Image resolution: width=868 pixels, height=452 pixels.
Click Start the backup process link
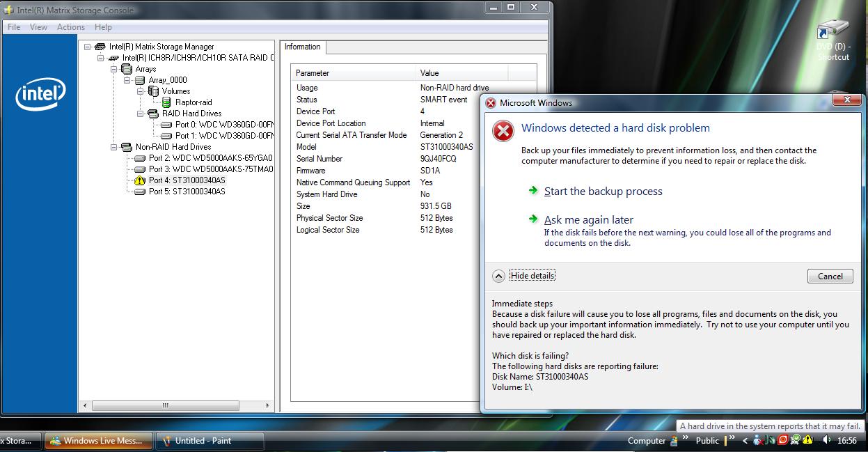pyautogui.click(x=603, y=192)
